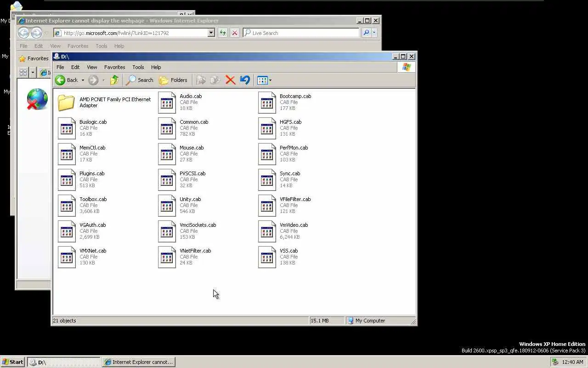Click the Start button
This screenshot has width=588, height=368.
(13, 362)
